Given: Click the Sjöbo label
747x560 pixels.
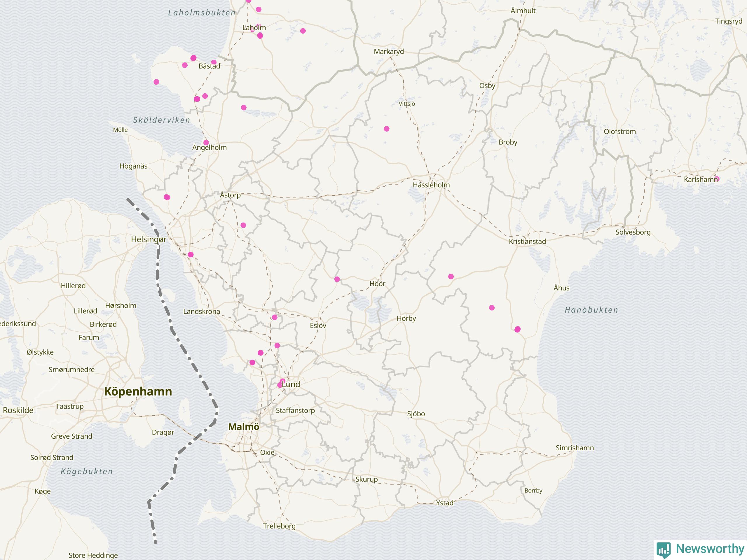Looking at the screenshot, I should coord(416,414).
